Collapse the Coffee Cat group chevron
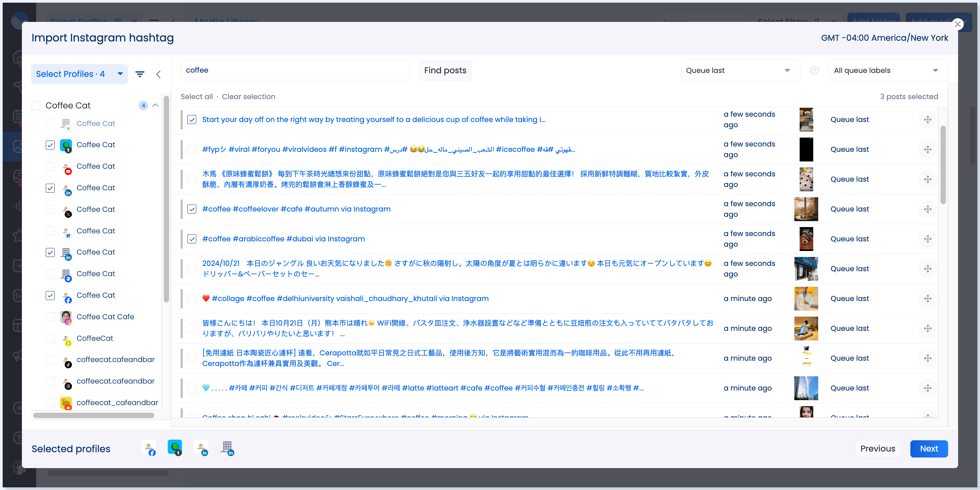 click(x=155, y=106)
